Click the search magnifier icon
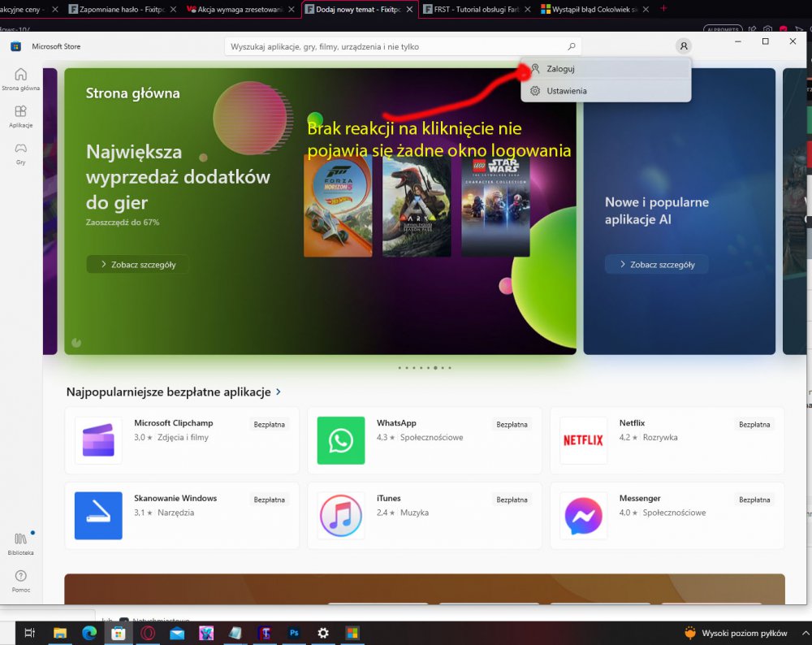The width and height of the screenshot is (812, 645). click(x=572, y=47)
